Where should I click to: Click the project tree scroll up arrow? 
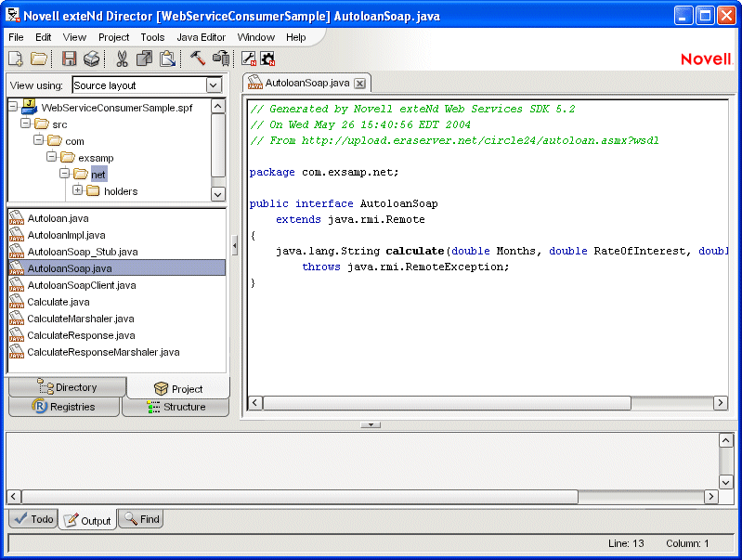tap(217, 106)
